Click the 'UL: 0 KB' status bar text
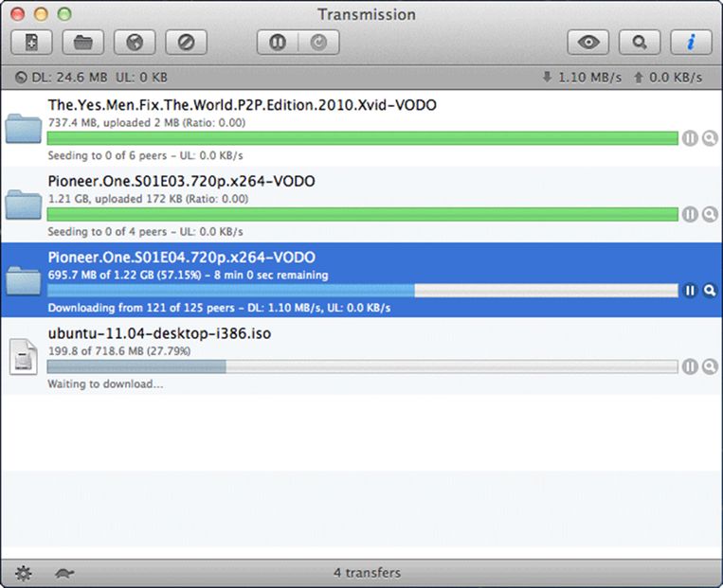Screen dimensions: 723x588 (141, 78)
